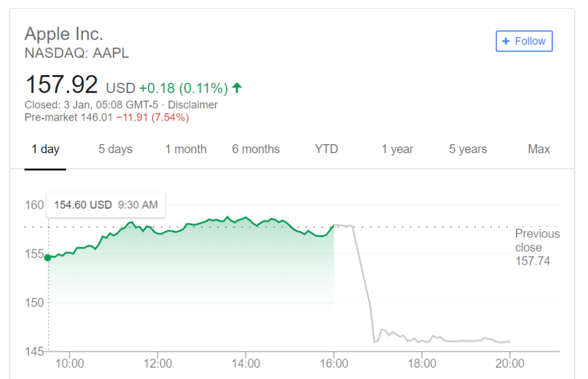Switch to the 5 years tab
The width and height of the screenshot is (588, 379).
click(468, 150)
